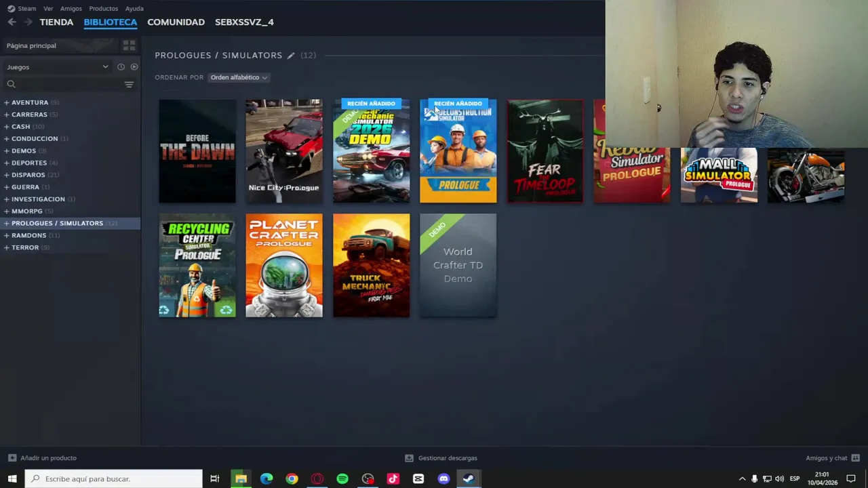Click Añadir un producto
Screen dimensions: 868x488
(48, 457)
